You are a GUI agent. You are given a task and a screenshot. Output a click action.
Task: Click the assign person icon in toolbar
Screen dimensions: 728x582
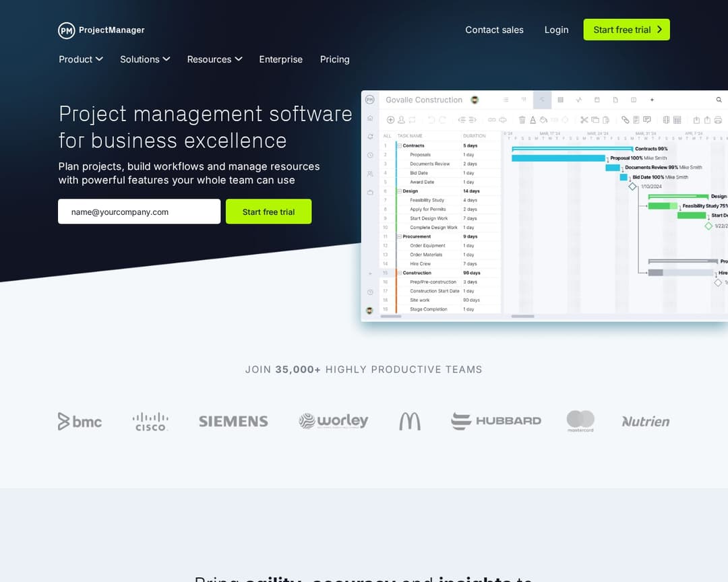(401, 120)
